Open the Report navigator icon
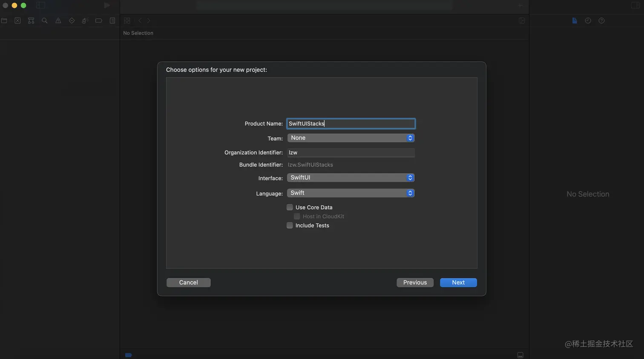This screenshot has height=359, width=644. click(x=112, y=20)
